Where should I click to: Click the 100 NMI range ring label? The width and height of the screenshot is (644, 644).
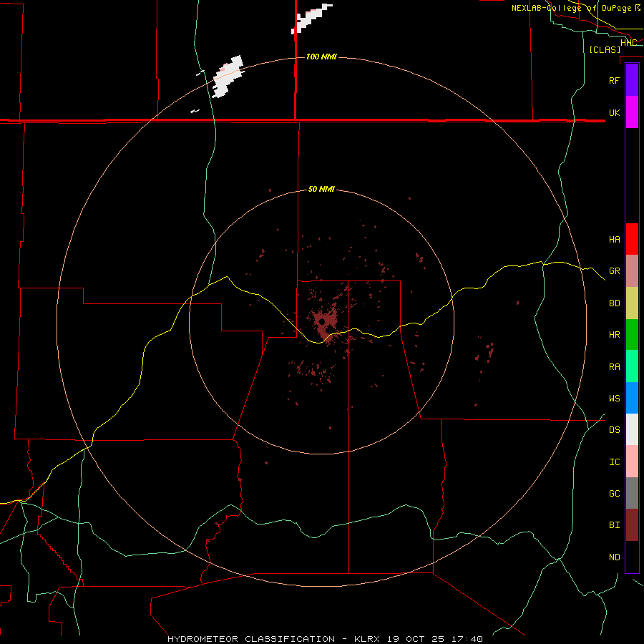321,57
